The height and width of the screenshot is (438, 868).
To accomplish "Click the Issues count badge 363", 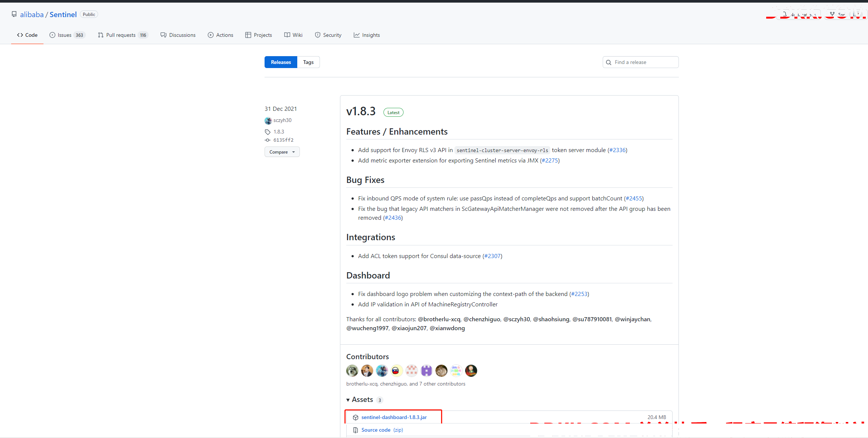I will [x=80, y=35].
